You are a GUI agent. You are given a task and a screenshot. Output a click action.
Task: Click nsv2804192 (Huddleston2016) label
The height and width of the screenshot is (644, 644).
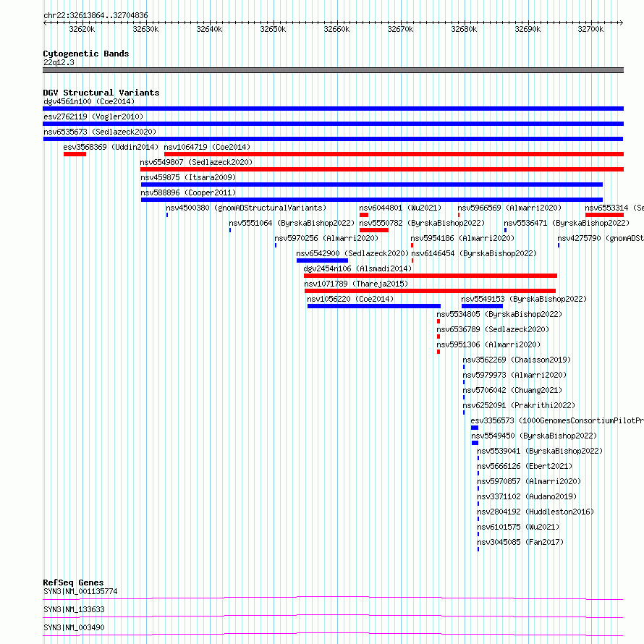pyautogui.click(x=535, y=512)
